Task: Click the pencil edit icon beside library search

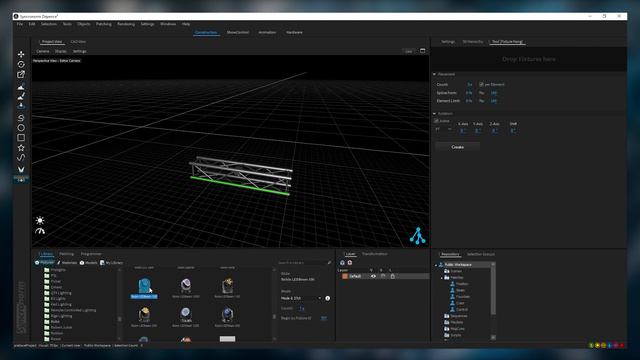Action: coord(329,262)
